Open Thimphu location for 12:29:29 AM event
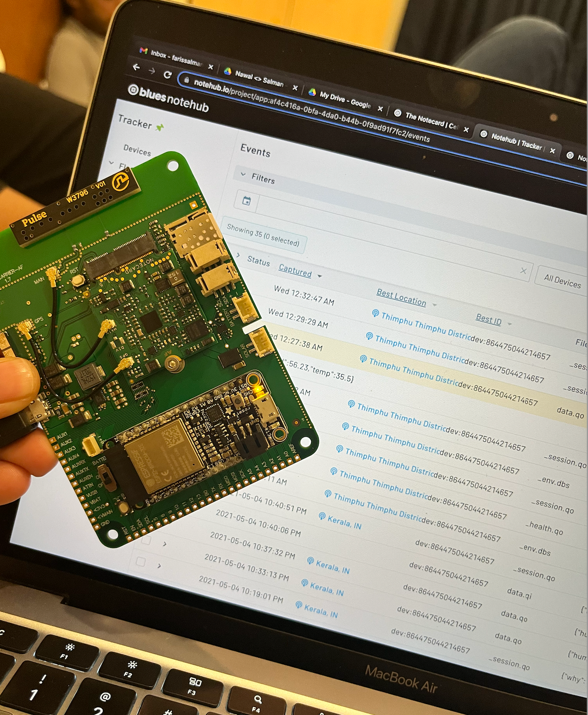Image resolution: width=588 pixels, height=715 pixels. click(x=420, y=349)
